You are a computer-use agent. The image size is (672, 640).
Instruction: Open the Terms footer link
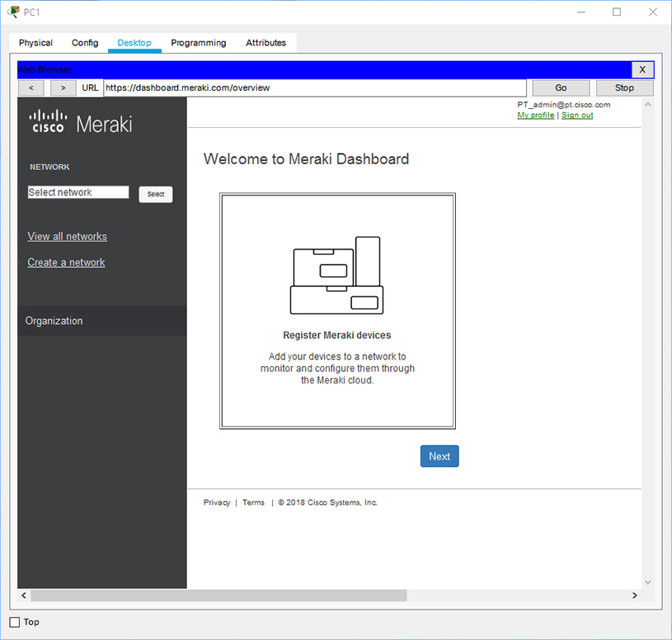click(253, 502)
